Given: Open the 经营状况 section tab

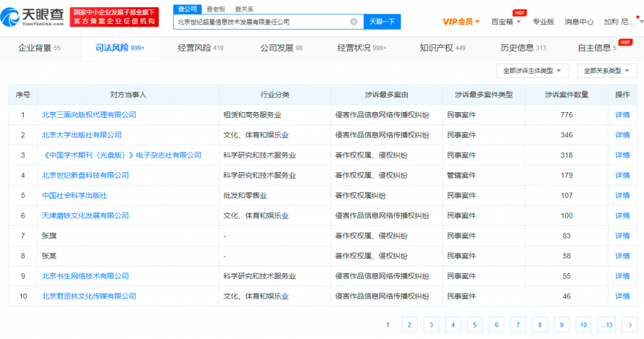Looking at the screenshot, I should tap(362, 48).
